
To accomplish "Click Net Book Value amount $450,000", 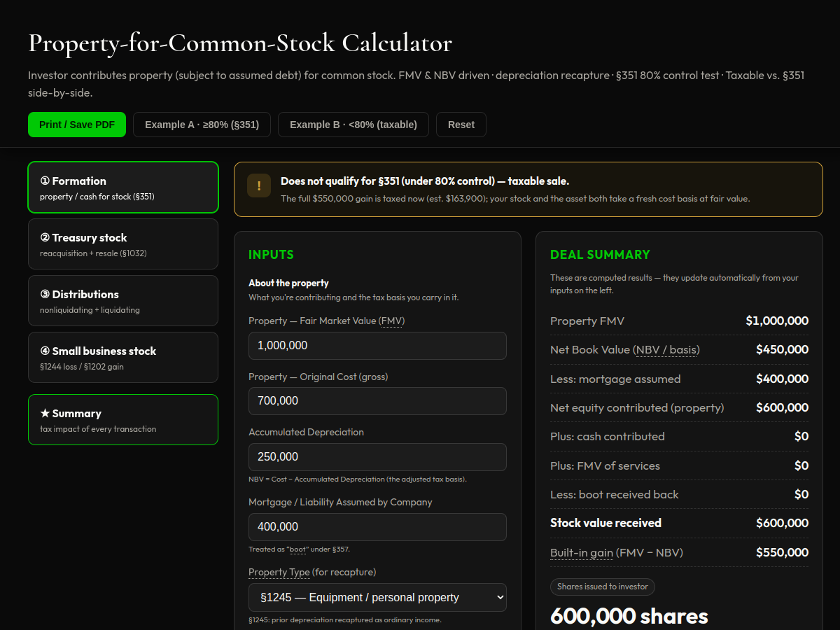I will 783,350.
